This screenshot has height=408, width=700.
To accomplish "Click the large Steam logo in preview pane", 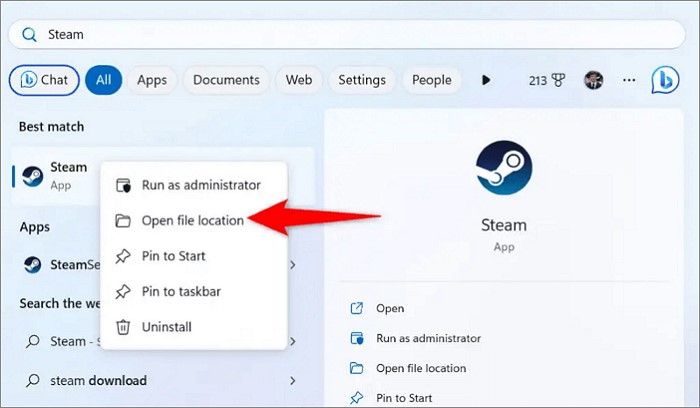I will pyautogui.click(x=504, y=168).
